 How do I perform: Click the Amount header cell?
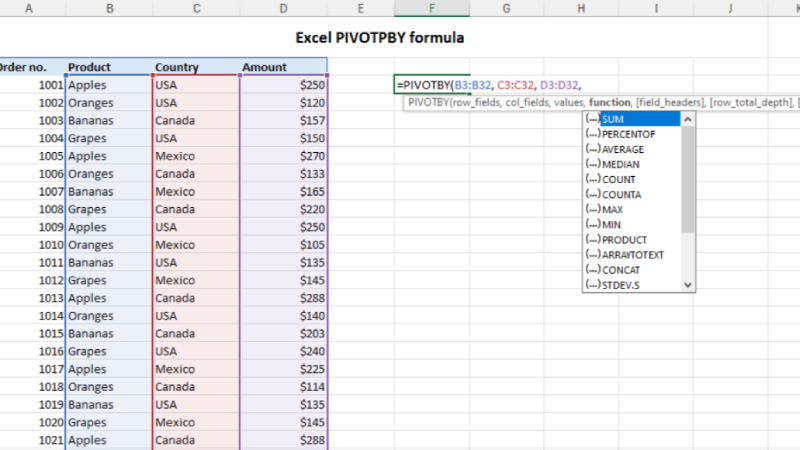tap(283, 67)
